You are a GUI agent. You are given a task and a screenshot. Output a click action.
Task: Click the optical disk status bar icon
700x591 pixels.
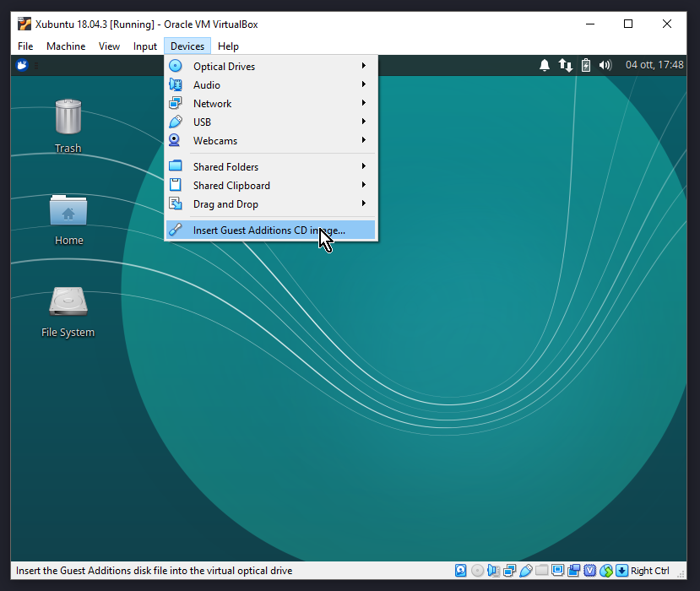pyautogui.click(x=477, y=571)
